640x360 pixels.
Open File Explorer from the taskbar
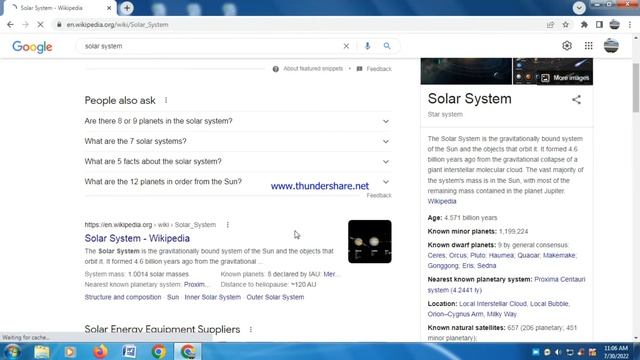tap(42, 351)
